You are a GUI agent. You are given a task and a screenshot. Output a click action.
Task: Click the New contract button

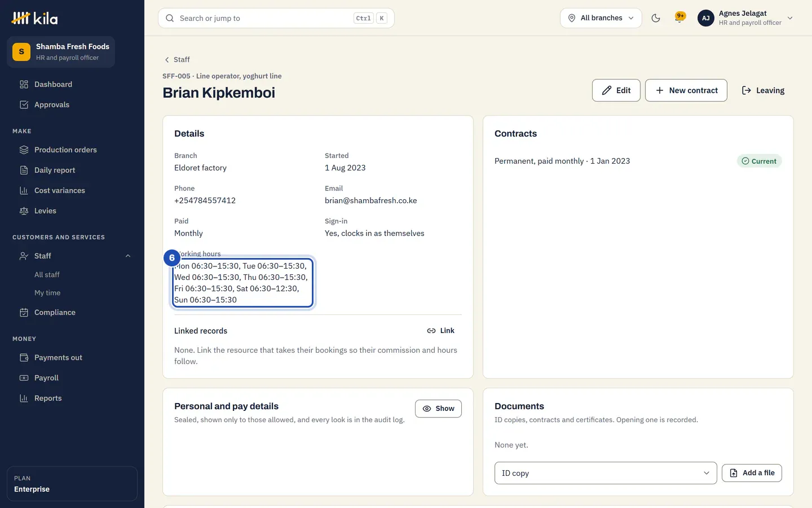point(686,90)
